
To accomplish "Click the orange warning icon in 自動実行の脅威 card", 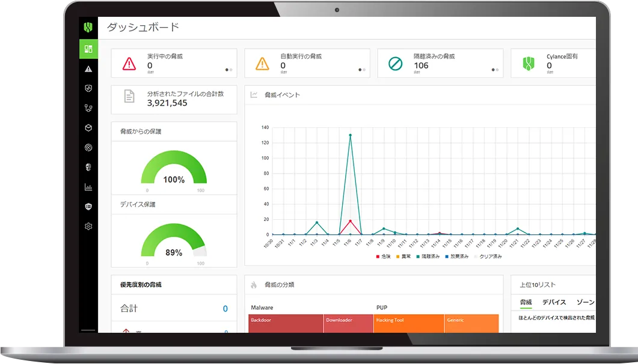I will [x=262, y=64].
